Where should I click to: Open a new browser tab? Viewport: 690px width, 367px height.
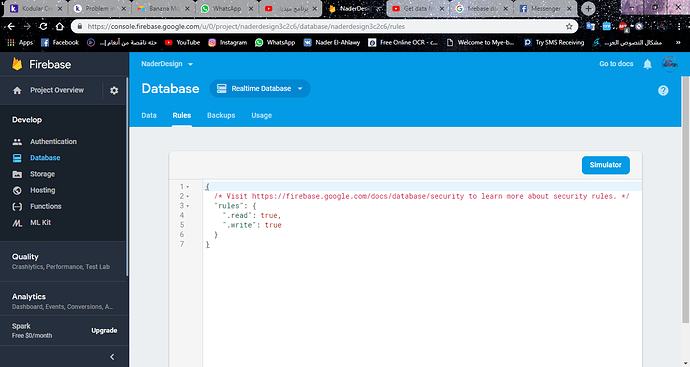coord(588,8)
